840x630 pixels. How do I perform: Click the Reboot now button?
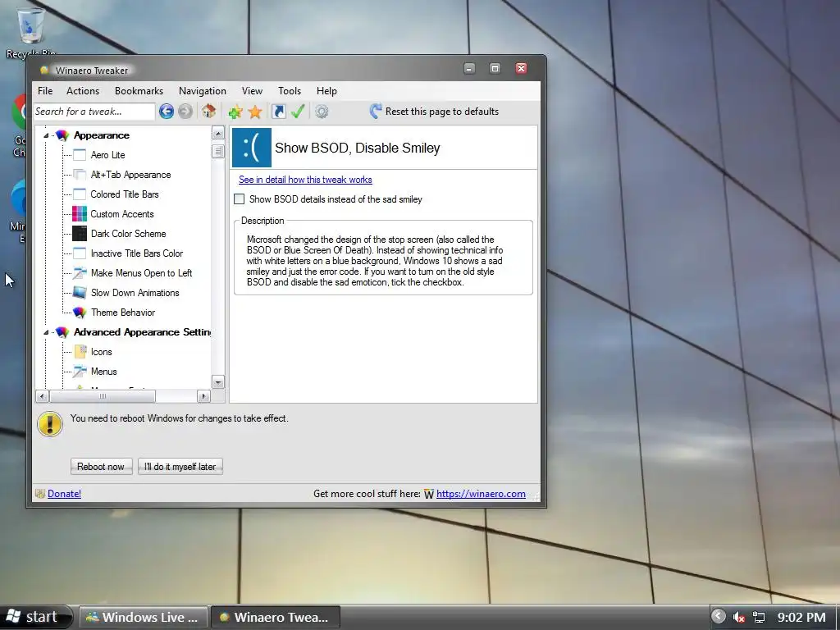[x=101, y=466]
